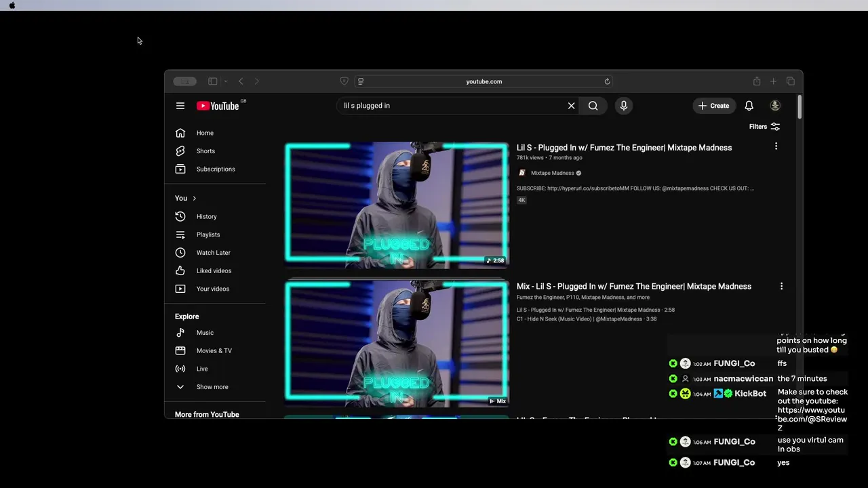
Task: Click the magnifier search button
Action: point(593,106)
